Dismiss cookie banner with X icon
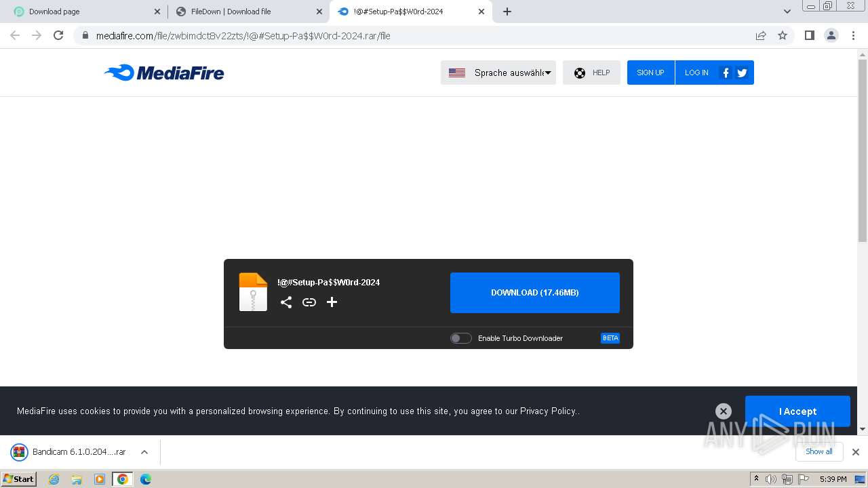 724,411
